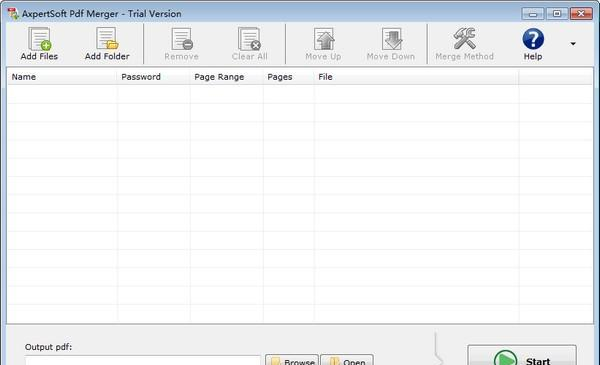Sort by Page Range column header
This screenshot has height=365, width=600.
[x=227, y=77]
